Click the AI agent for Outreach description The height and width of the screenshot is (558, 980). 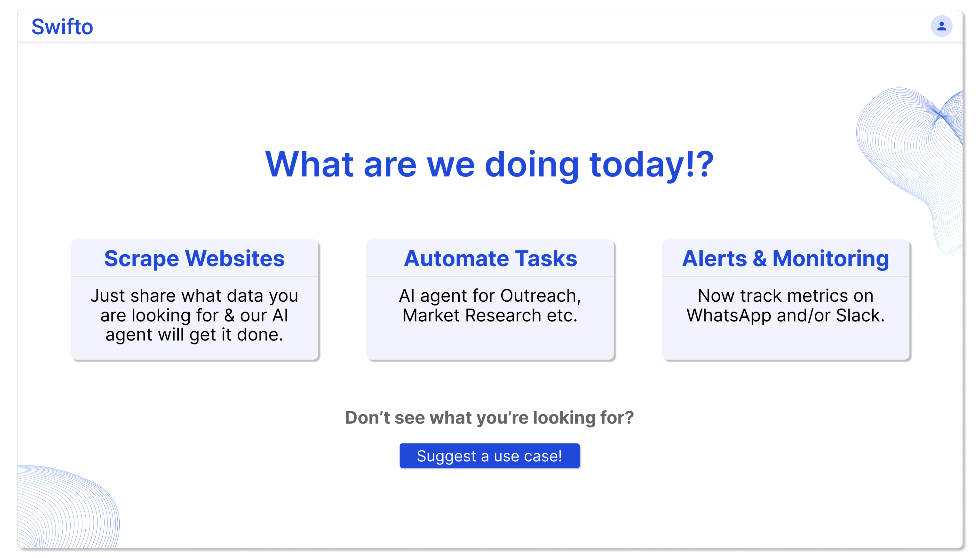click(x=490, y=305)
